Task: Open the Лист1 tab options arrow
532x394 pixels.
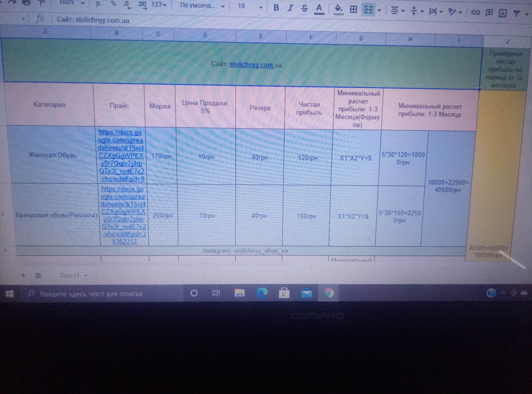Action: 85,276
